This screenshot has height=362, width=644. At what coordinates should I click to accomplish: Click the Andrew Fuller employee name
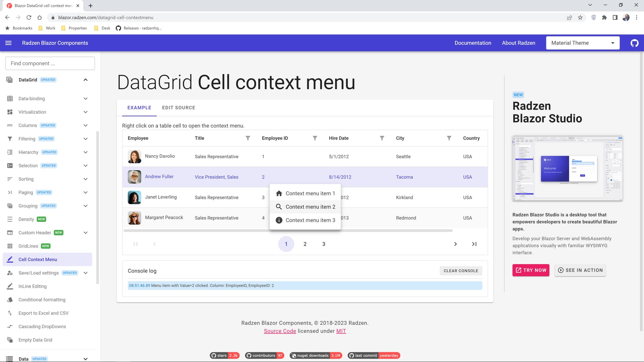pos(159,177)
